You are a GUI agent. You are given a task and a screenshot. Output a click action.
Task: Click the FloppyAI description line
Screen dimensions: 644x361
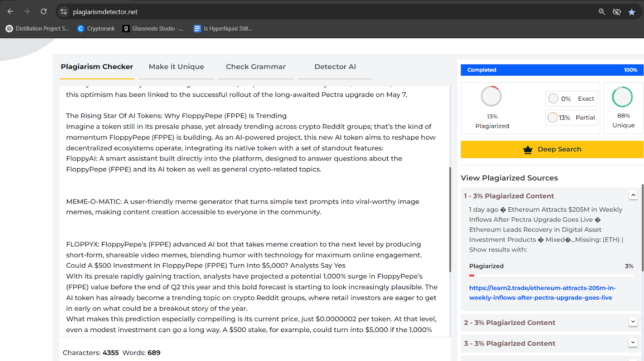click(234, 164)
